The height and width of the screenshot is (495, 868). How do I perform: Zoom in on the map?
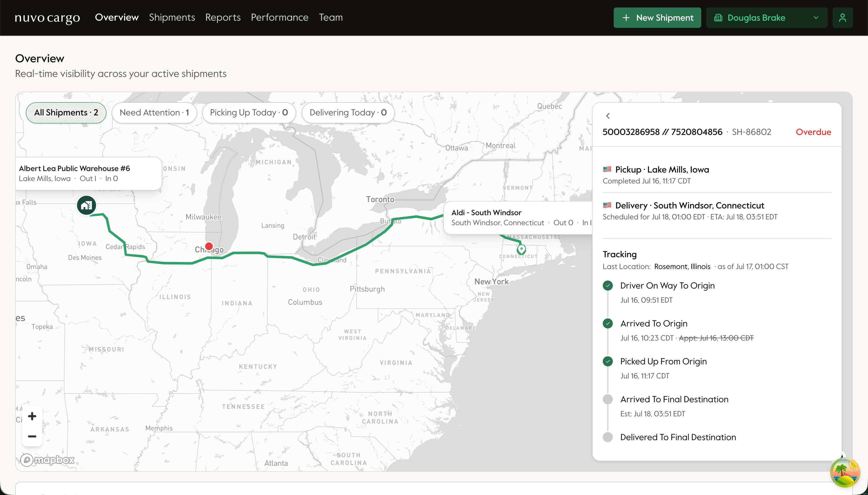(32, 416)
